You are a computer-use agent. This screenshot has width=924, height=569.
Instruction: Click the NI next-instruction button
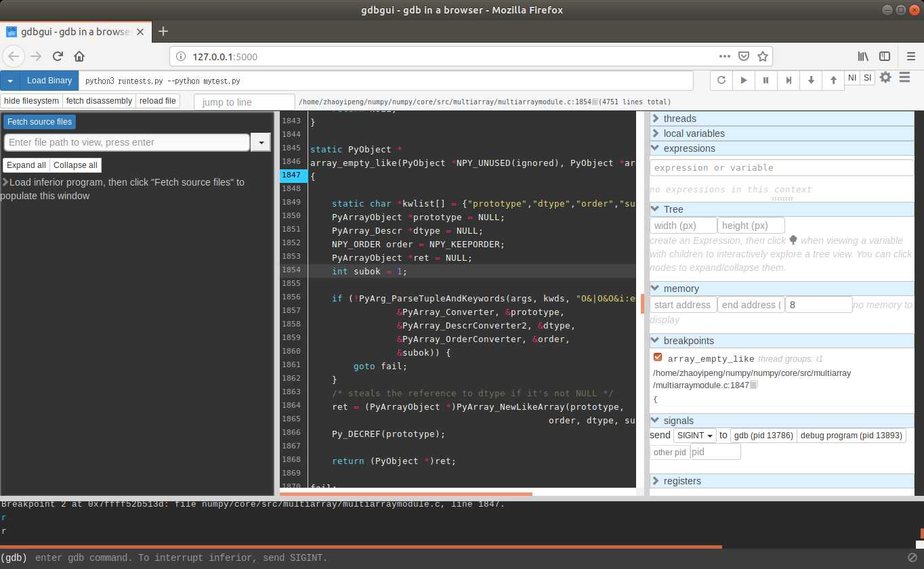click(852, 78)
